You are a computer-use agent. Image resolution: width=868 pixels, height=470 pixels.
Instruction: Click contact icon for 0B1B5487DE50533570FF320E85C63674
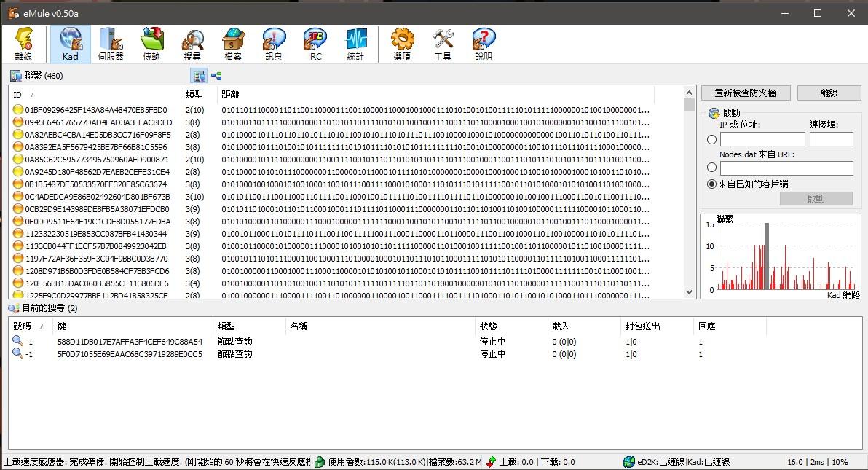(x=18, y=184)
